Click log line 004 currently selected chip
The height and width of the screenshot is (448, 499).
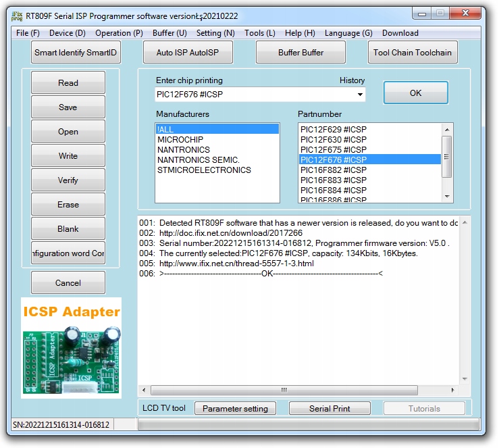point(278,253)
